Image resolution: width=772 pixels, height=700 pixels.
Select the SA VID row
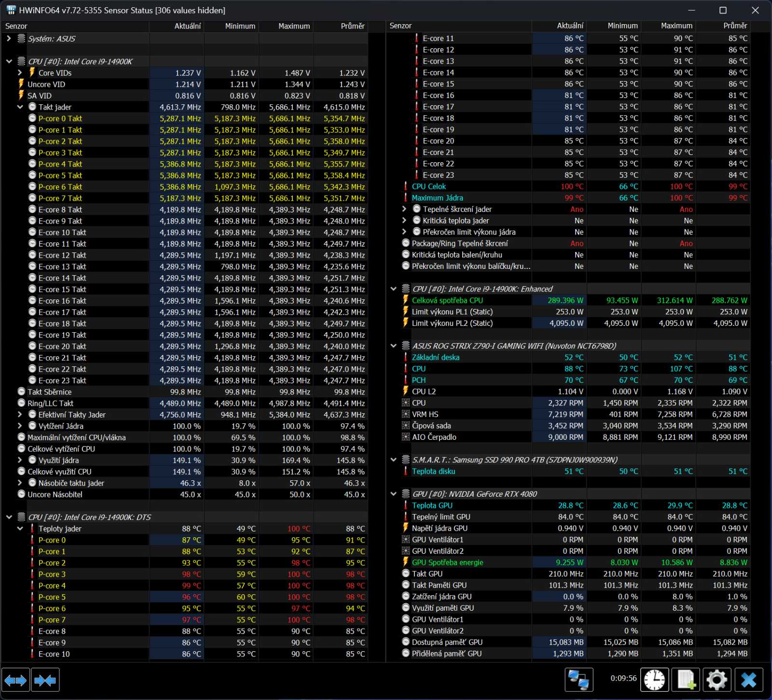click(185, 96)
